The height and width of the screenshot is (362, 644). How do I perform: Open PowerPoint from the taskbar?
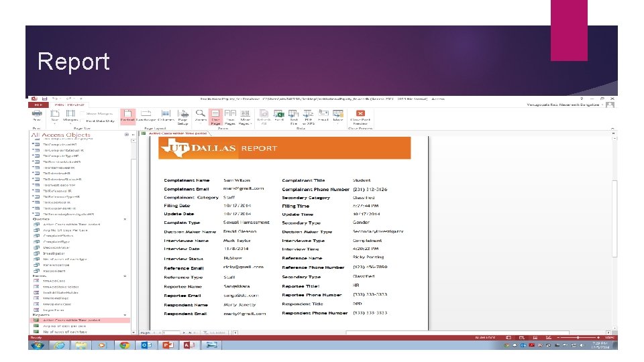click(x=168, y=345)
